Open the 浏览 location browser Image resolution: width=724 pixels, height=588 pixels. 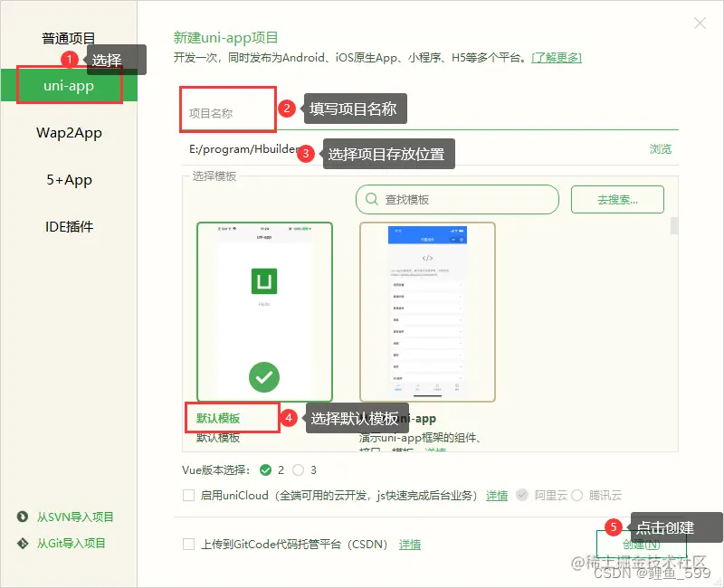coord(661,149)
